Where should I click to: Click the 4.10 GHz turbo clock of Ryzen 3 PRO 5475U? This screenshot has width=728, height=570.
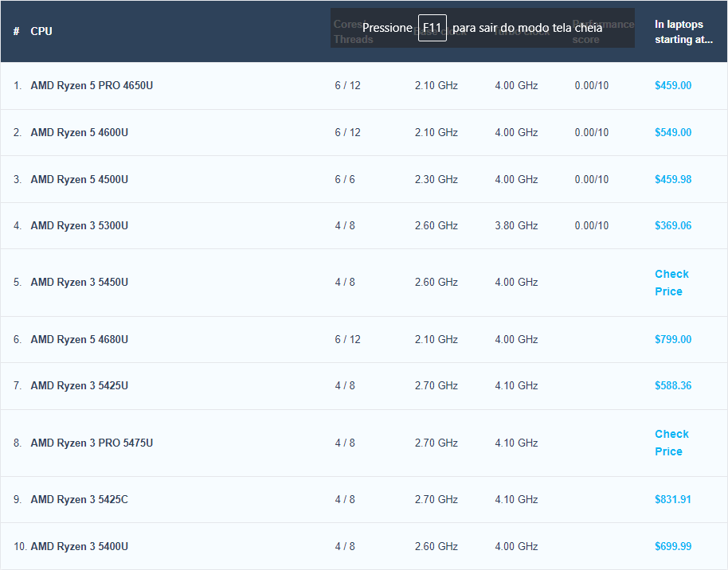coord(516,443)
